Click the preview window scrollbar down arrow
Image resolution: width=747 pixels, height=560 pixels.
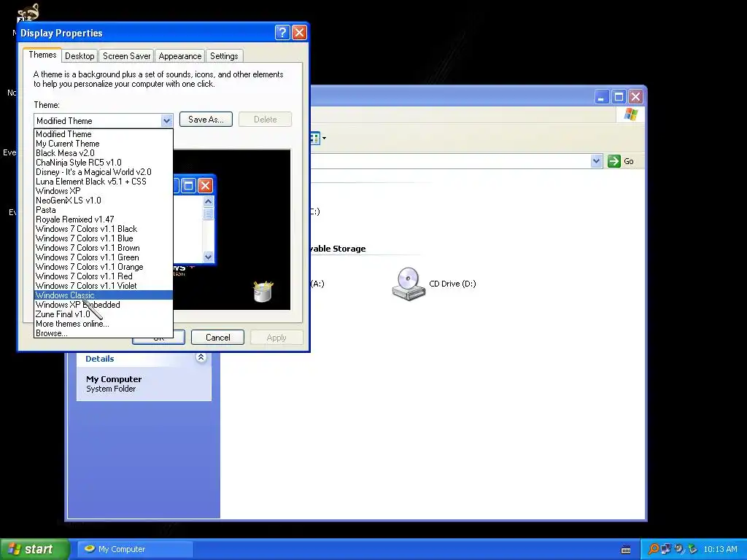pos(208,257)
